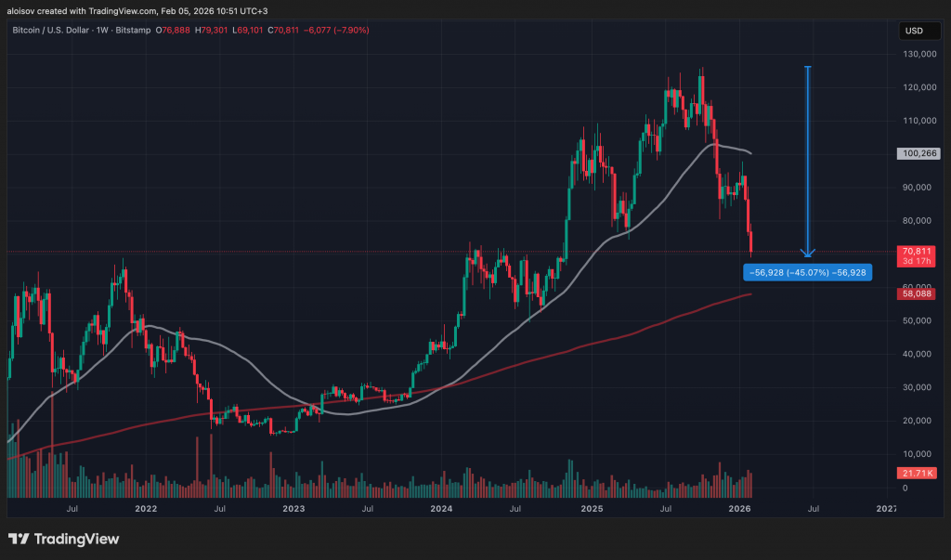Select the blue -56,928 (-45.07%) measurement label
The image size is (951, 560).
coord(808,272)
